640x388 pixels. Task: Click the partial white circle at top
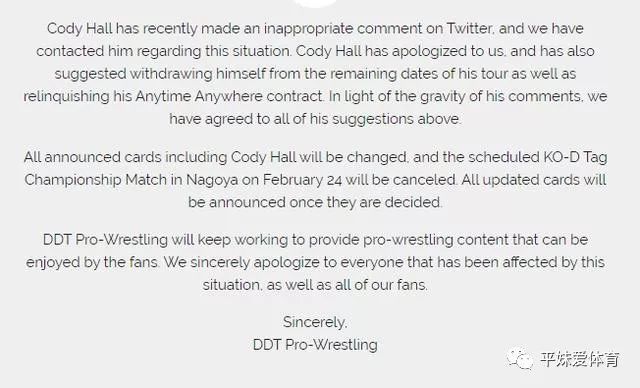tap(316, 3)
